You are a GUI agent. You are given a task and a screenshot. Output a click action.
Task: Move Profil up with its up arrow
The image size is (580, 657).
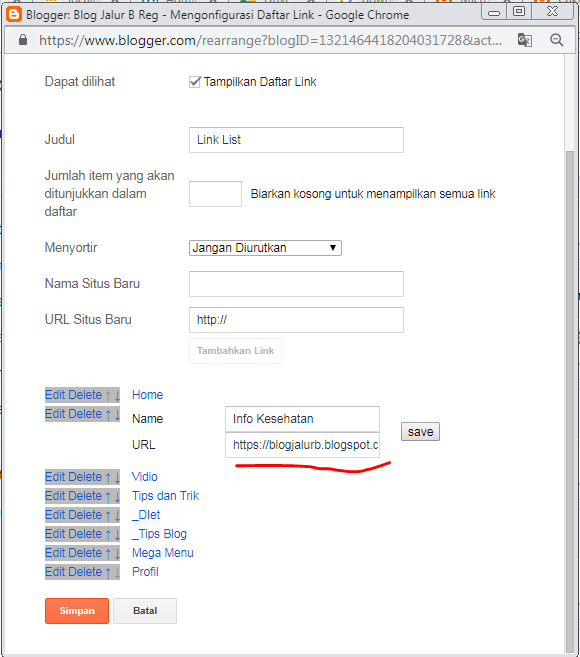tap(108, 572)
